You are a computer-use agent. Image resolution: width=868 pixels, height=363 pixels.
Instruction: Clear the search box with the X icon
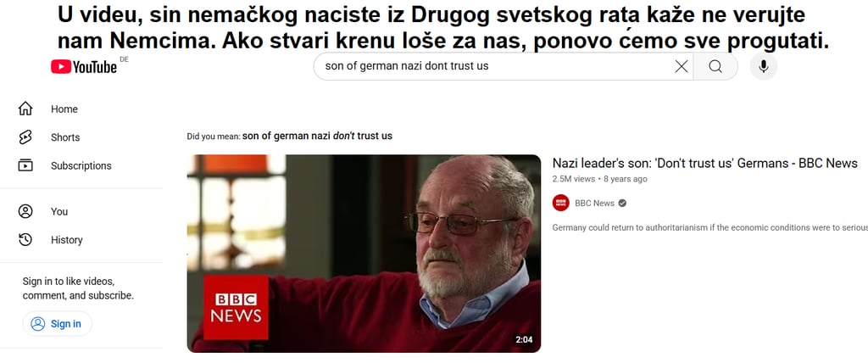682,66
